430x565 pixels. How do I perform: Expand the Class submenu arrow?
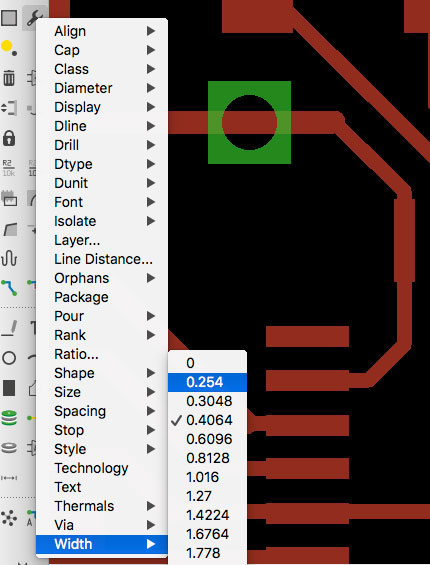pyautogui.click(x=151, y=69)
